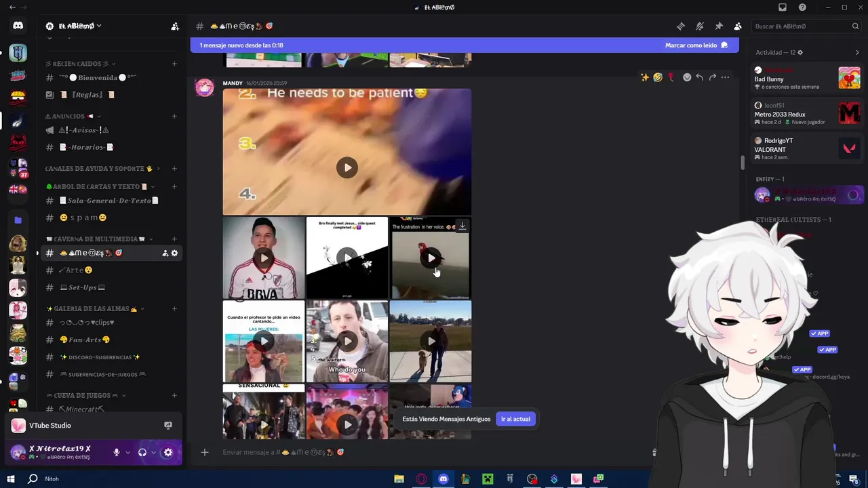Open the spam channel
868x488 pixels.
(112, 218)
